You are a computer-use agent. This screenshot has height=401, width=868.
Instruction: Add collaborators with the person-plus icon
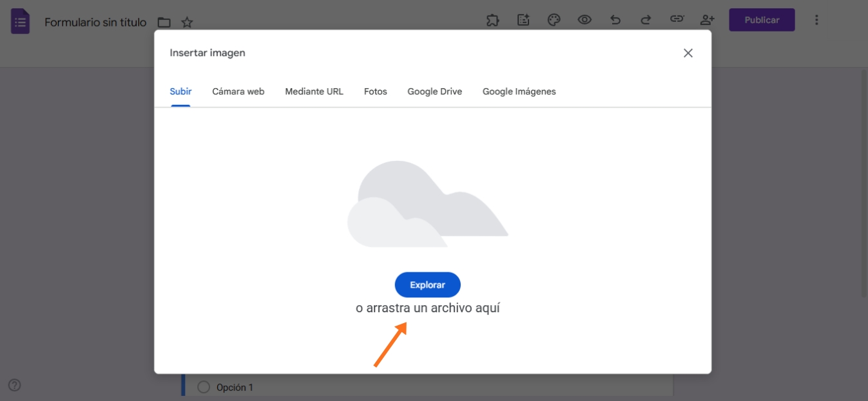click(707, 20)
